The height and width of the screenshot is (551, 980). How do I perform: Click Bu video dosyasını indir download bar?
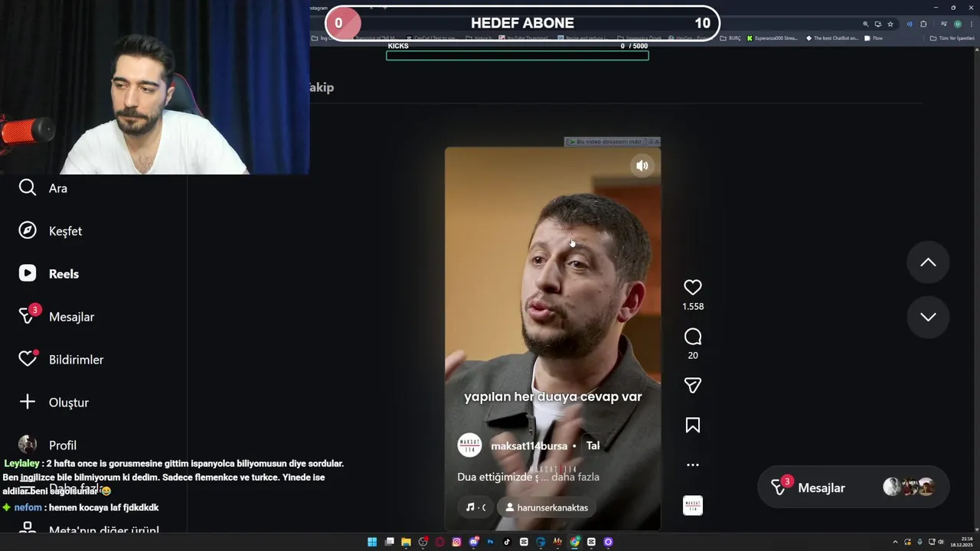[x=606, y=142]
